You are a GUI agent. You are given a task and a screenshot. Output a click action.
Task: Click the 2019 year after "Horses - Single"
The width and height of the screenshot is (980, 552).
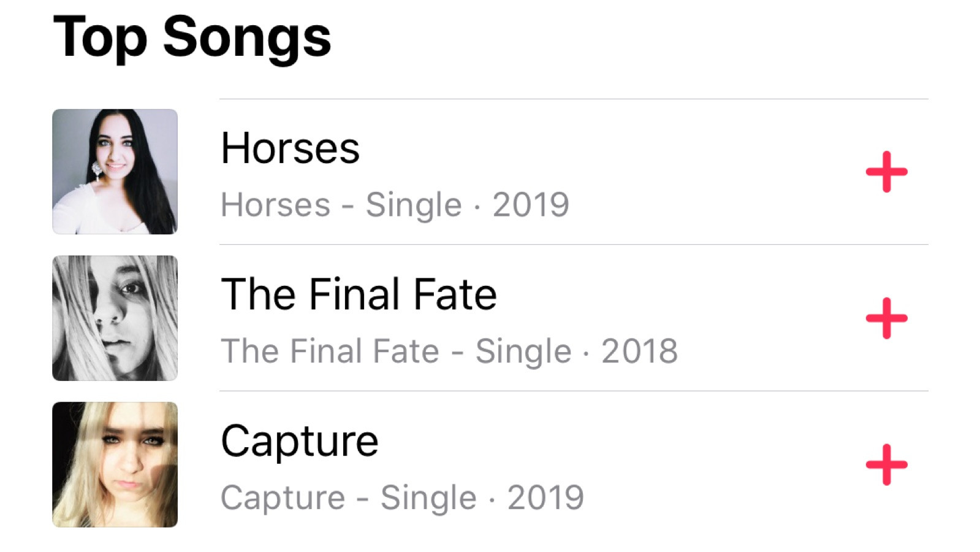click(531, 205)
